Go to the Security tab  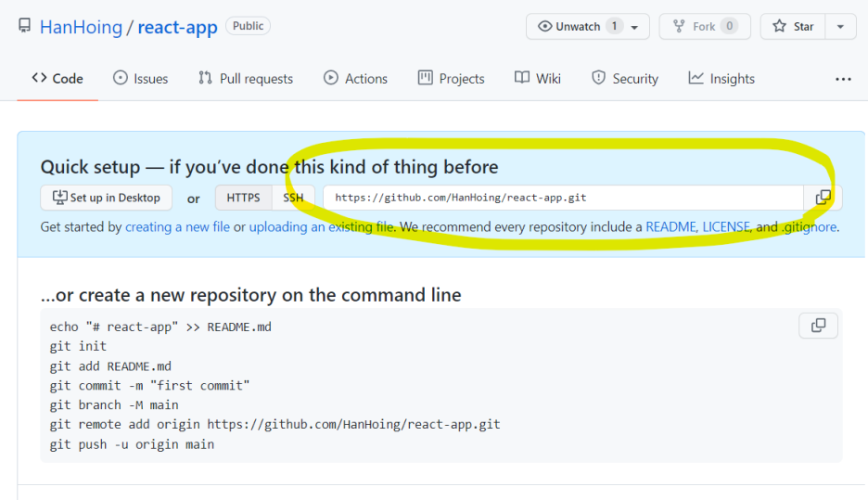click(x=625, y=79)
